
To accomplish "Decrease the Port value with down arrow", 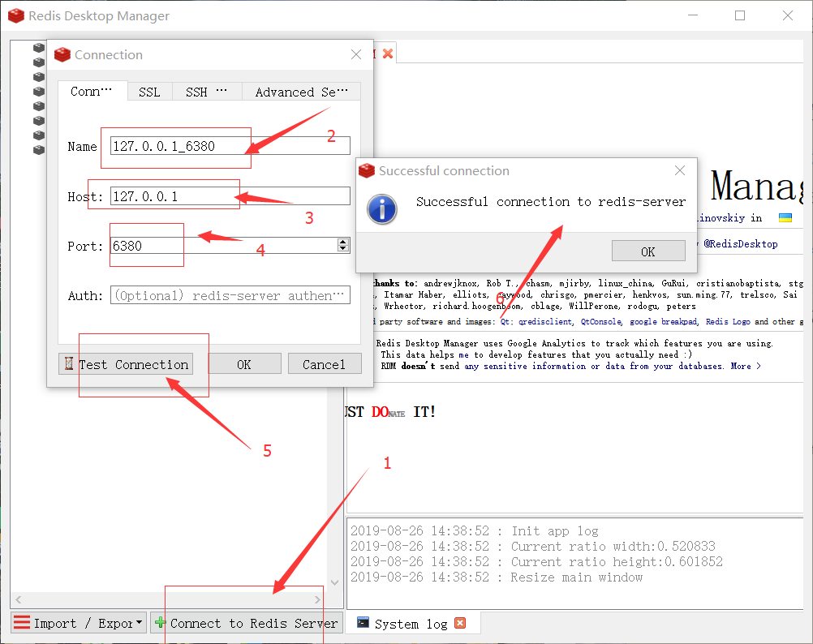I will 342,248.
